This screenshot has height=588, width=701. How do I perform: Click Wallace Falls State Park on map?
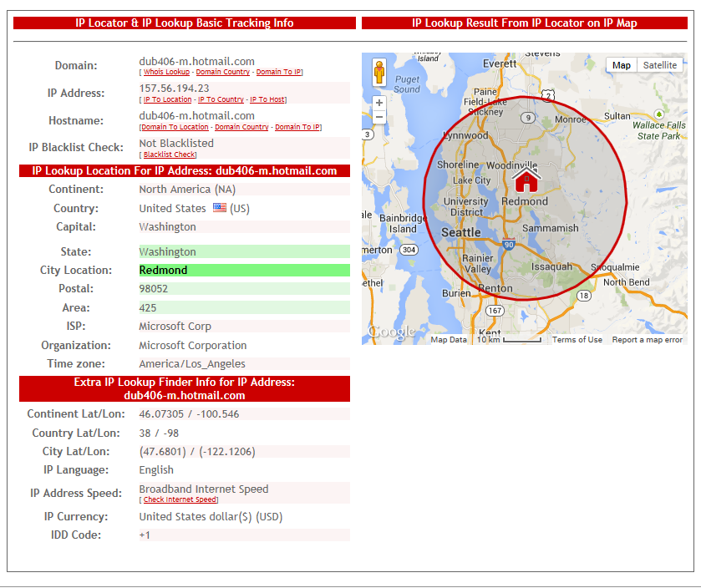point(658,130)
